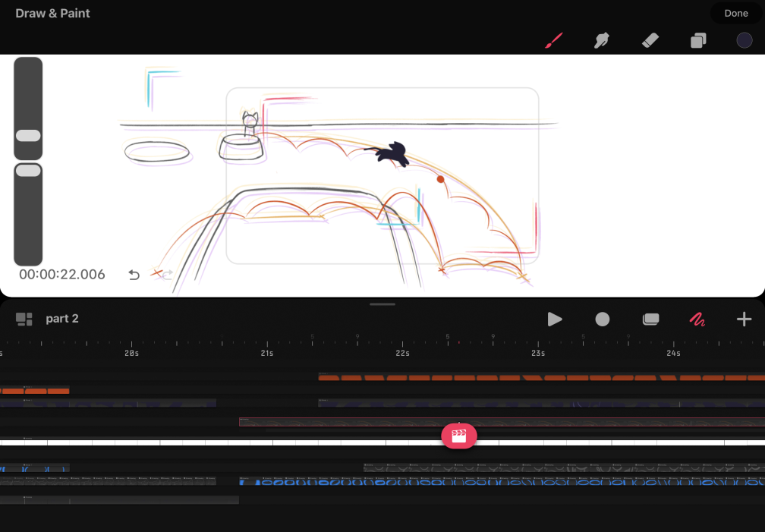
Task: Click the upper vertical slider handle
Action: (x=28, y=136)
